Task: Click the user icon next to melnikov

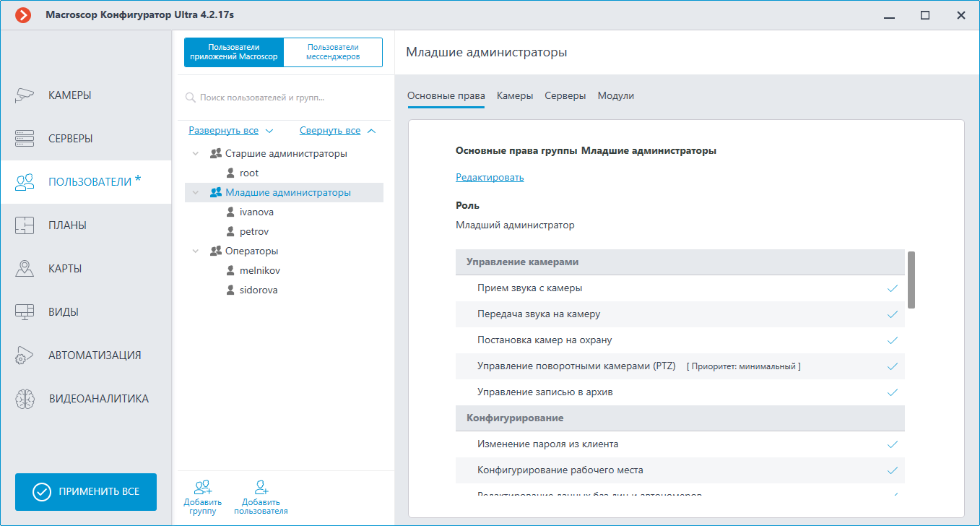Action: [230, 270]
